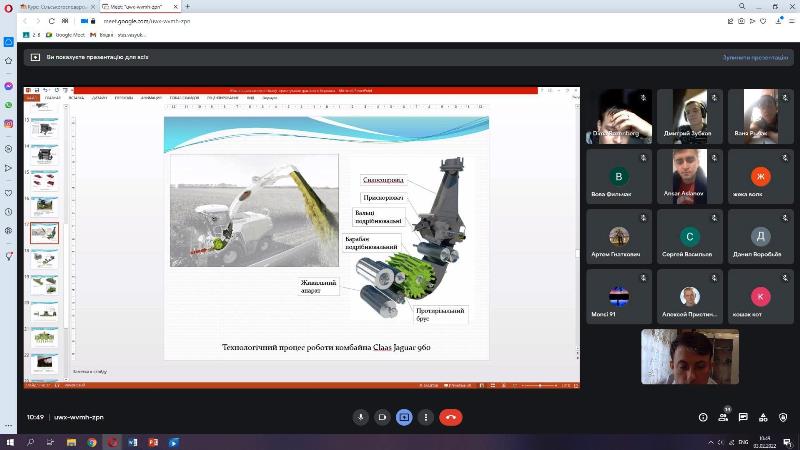Screen dimensions: 800x450
Task: Open a new browser tab
Action: tap(188, 6)
